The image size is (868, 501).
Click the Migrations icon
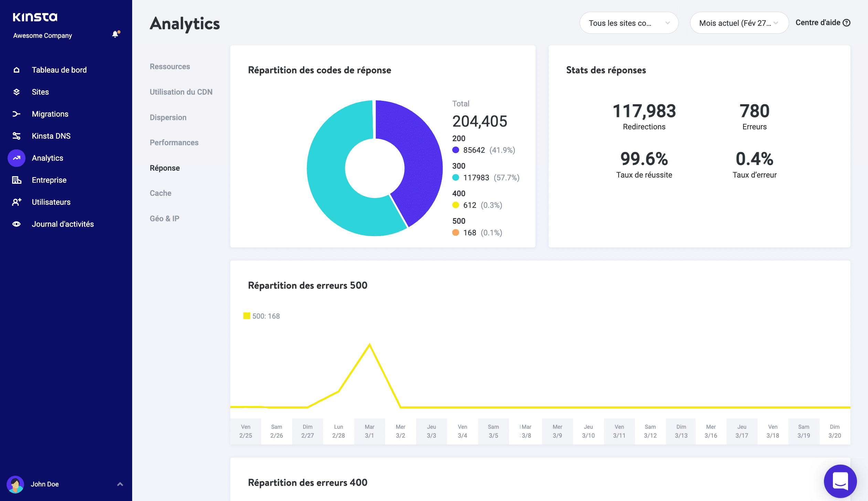pos(16,114)
